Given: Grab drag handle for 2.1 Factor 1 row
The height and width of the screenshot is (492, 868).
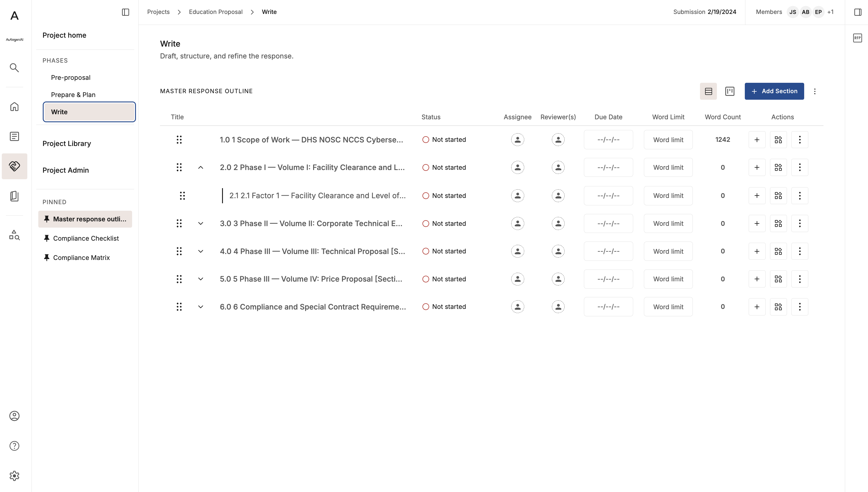Looking at the screenshot, I should tap(183, 196).
